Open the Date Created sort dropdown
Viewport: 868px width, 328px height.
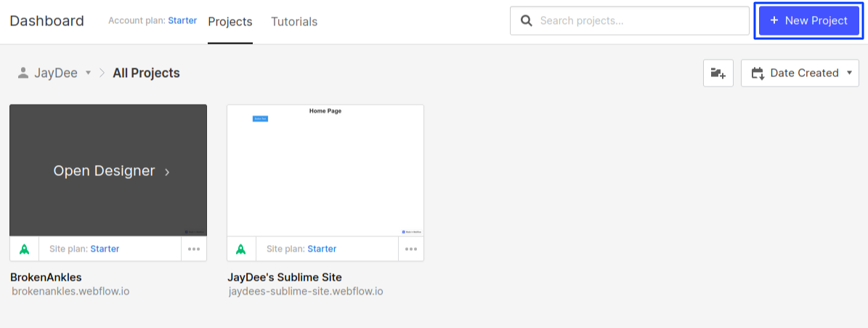[800, 73]
